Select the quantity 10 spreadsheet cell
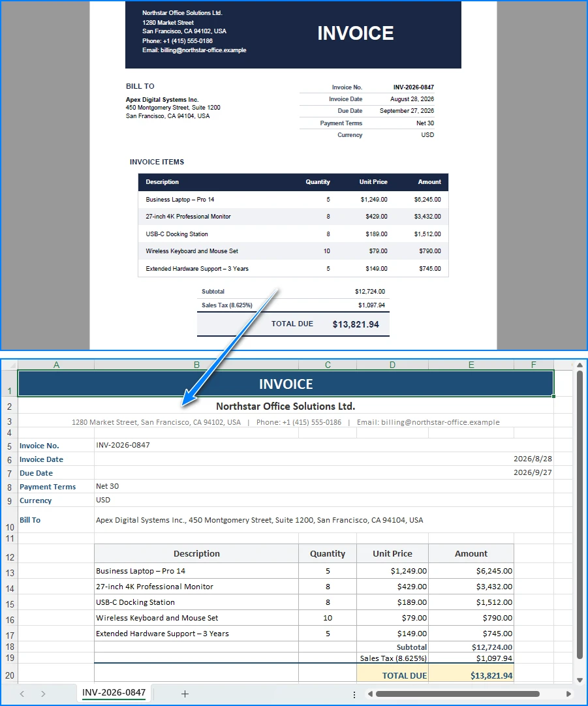588x706 pixels. (x=328, y=618)
